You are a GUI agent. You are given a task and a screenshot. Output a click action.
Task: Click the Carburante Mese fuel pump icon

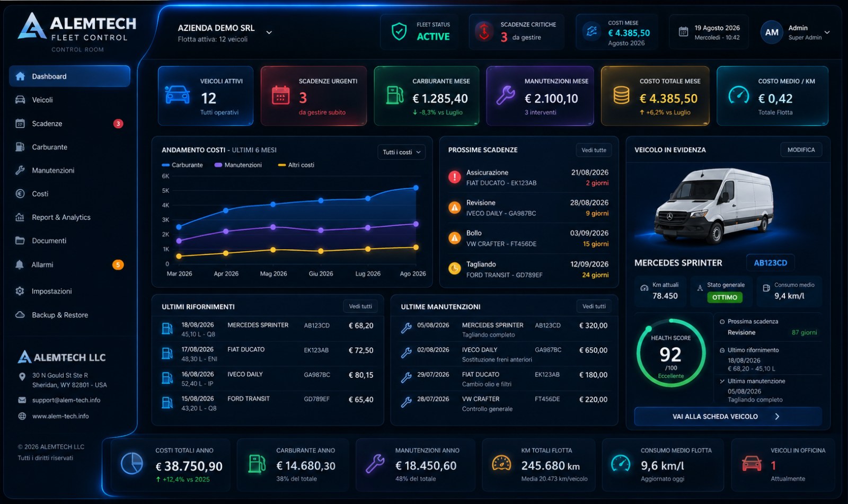[394, 95]
